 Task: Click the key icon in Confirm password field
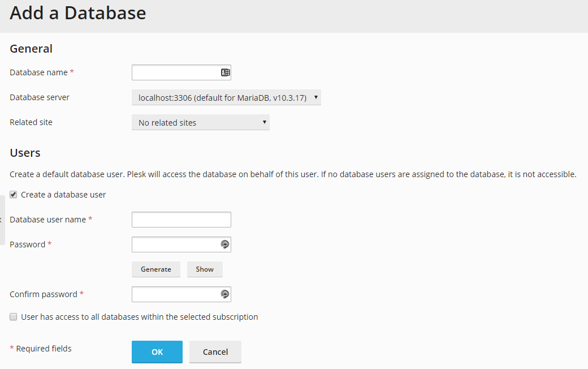[x=224, y=294]
